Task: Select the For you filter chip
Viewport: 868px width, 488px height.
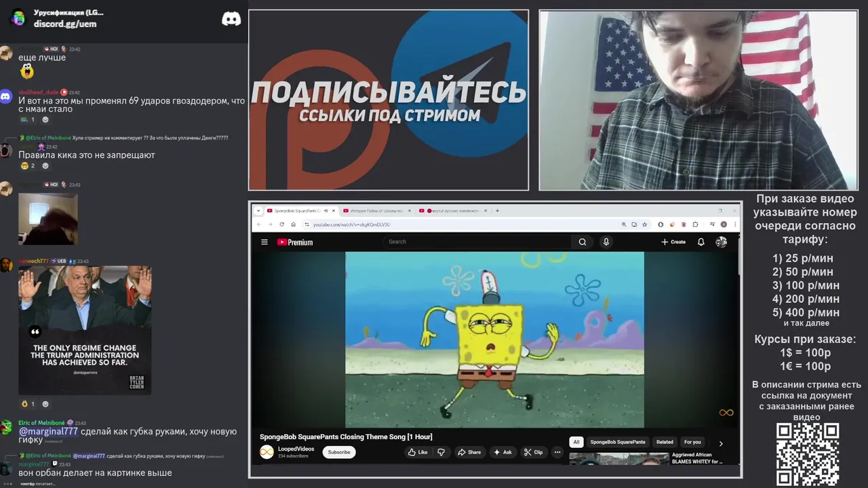Action: (692, 442)
